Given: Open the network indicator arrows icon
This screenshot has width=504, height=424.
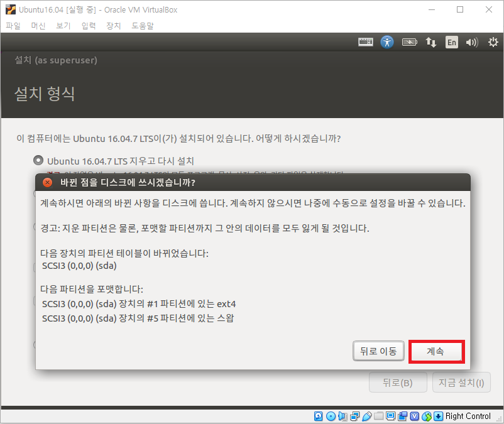Looking at the screenshot, I should click(431, 42).
